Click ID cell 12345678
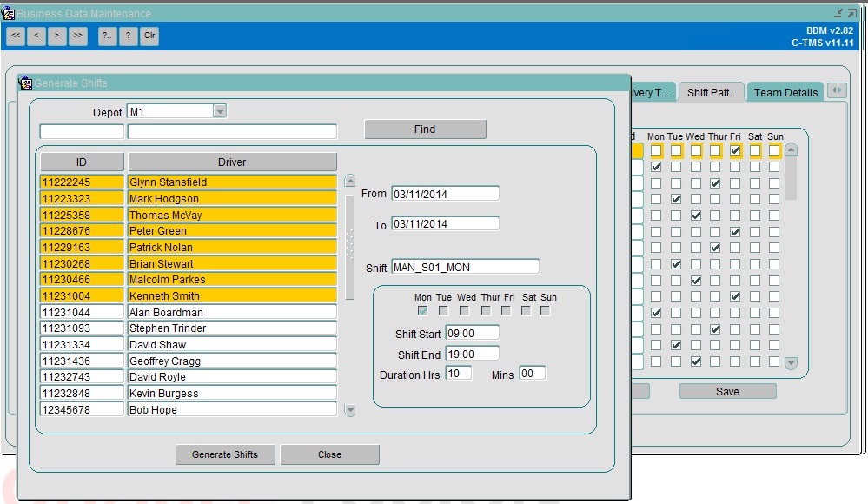Viewport: 868px width, 504px height. [x=82, y=410]
